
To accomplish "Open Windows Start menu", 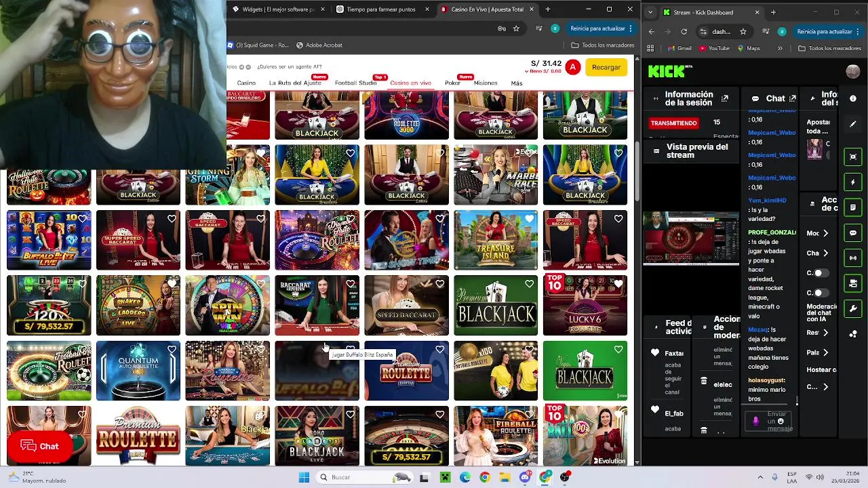I will click(x=304, y=477).
